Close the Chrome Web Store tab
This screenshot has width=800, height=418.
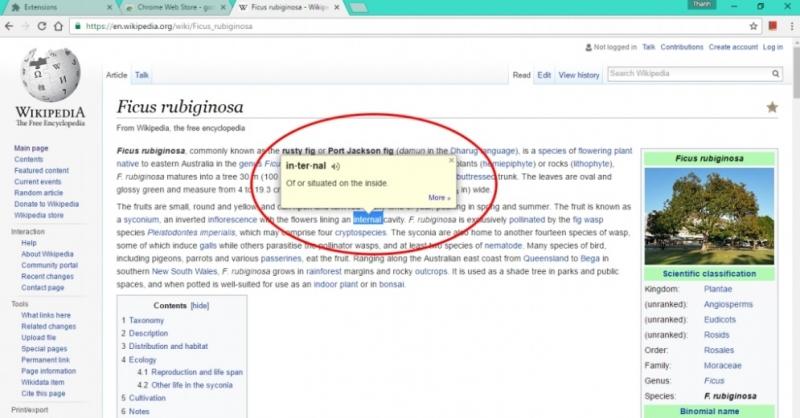(x=223, y=8)
